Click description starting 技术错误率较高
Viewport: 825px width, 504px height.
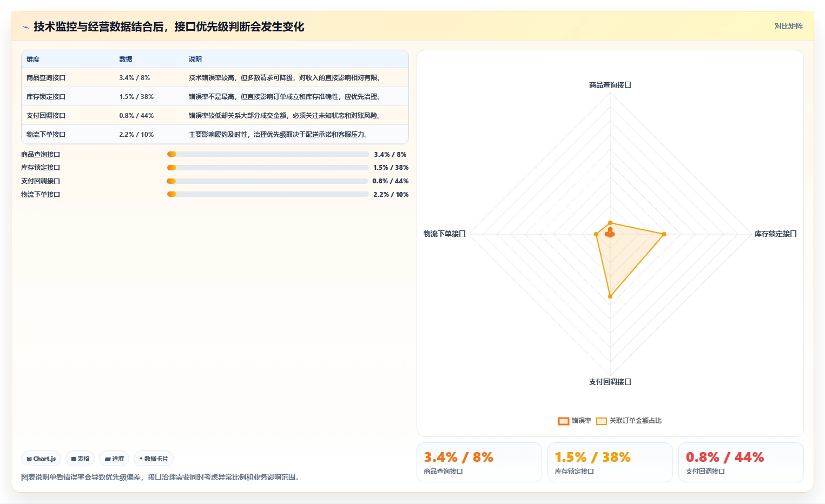[x=285, y=78]
